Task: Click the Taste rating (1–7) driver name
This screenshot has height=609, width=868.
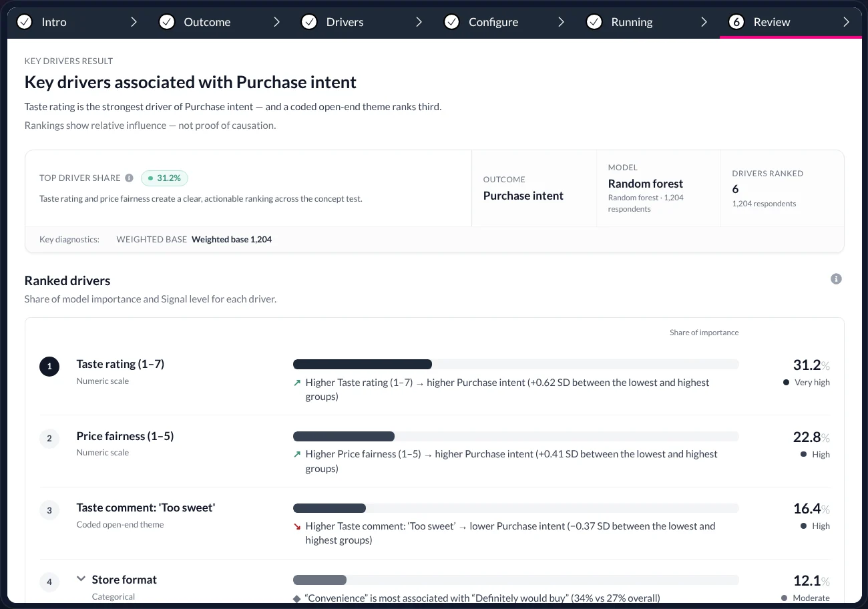Action: 120,364
